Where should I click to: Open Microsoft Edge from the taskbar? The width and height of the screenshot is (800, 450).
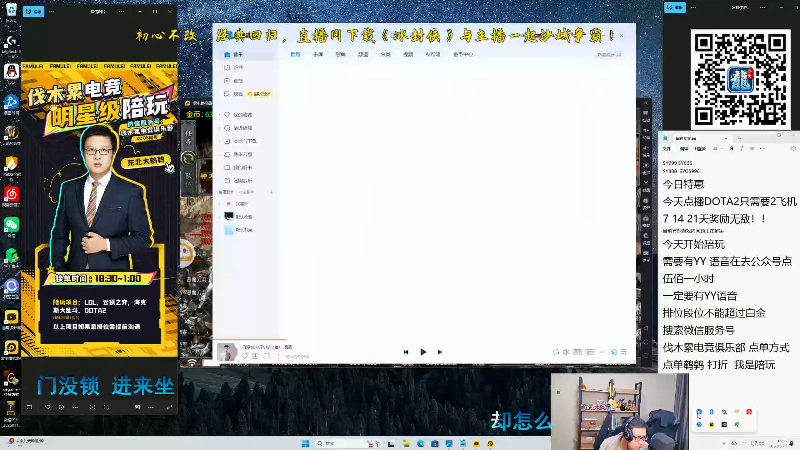[420, 443]
